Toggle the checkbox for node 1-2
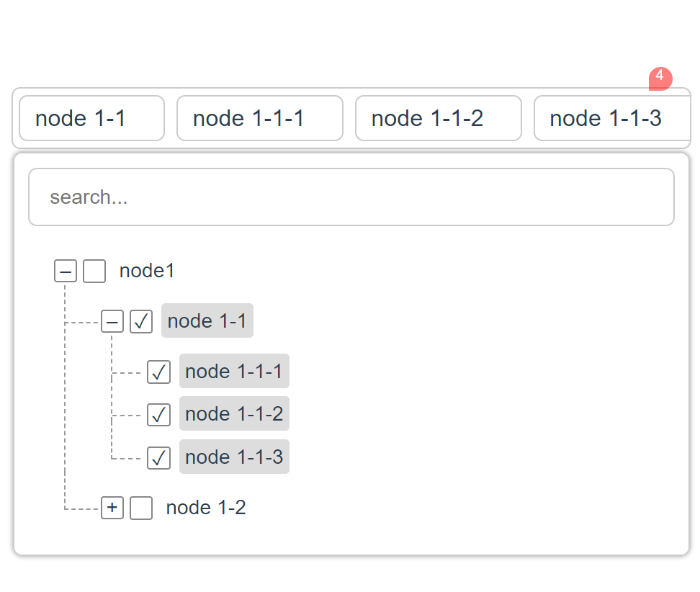 [140, 508]
